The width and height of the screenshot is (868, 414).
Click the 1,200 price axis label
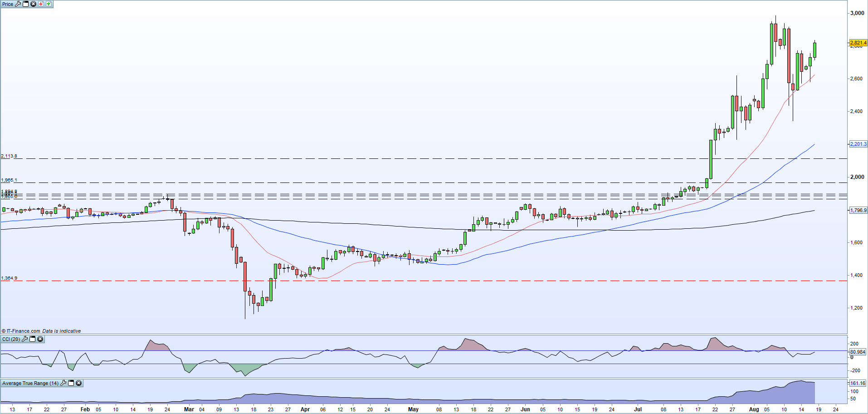857,308
